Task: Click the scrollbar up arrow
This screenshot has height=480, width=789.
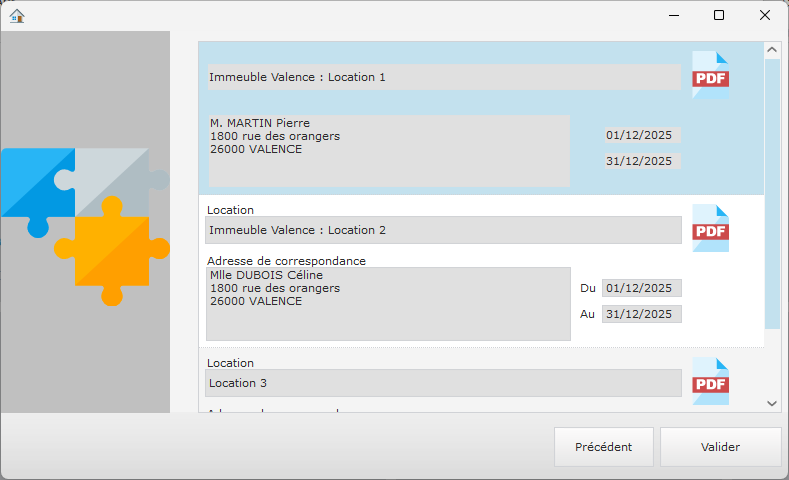Action: click(x=772, y=49)
